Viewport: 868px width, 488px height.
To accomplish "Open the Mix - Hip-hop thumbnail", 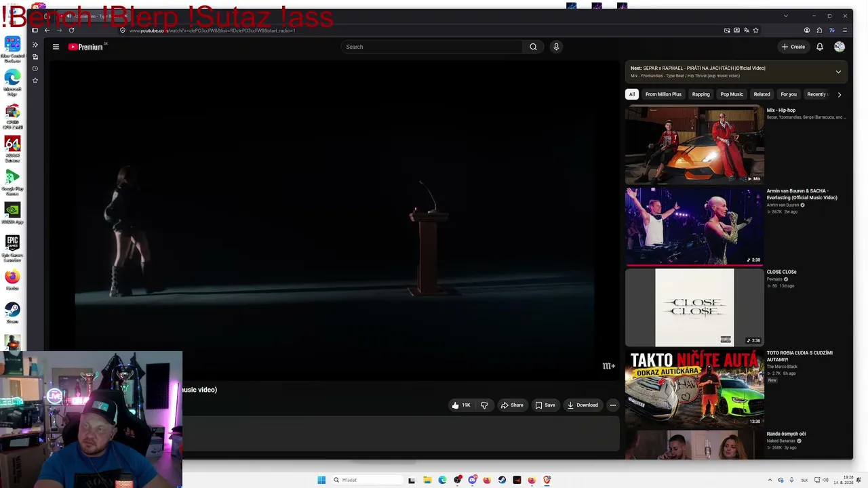I will point(694,144).
